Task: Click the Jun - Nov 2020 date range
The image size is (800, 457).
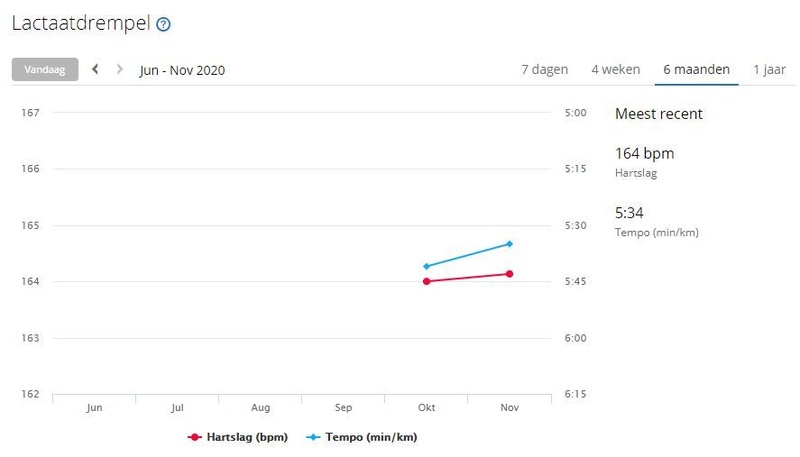Action: (x=182, y=70)
